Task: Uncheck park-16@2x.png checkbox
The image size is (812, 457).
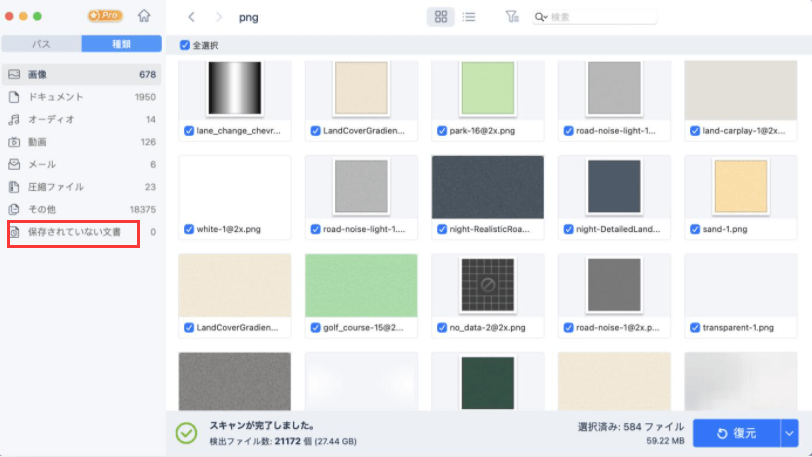Action: (442, 131)
